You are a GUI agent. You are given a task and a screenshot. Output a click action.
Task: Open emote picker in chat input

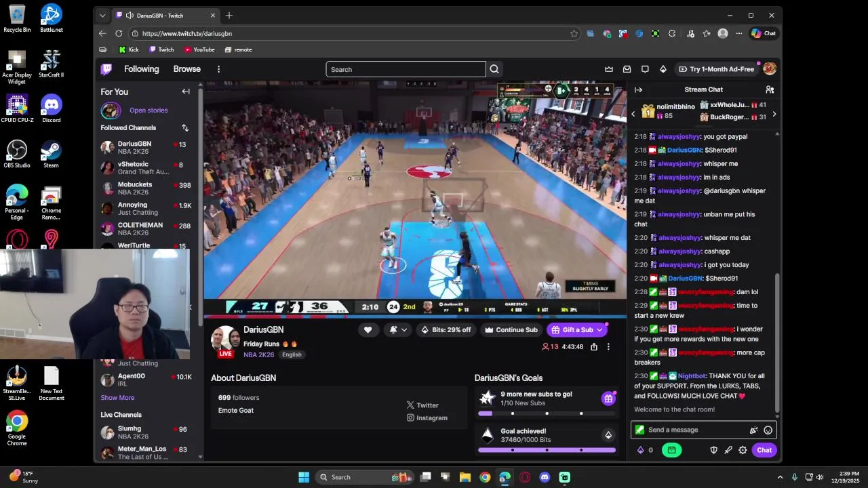768,430
